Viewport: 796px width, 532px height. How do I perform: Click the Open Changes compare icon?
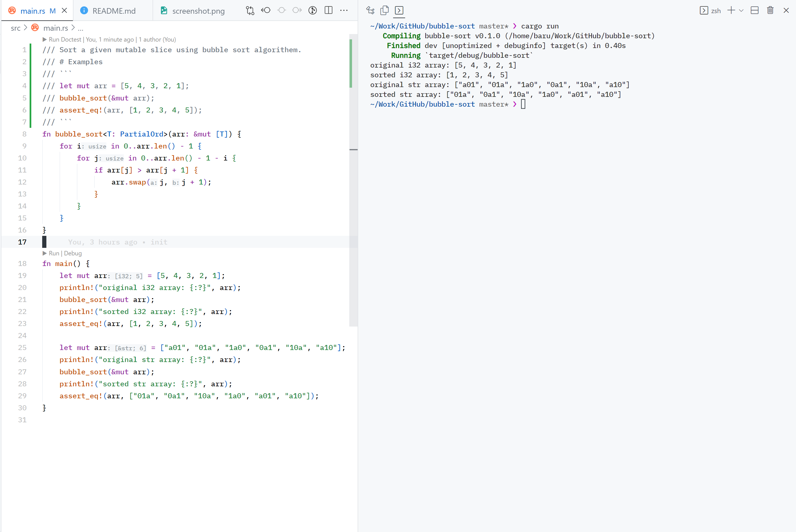pyautogui.click(x=250, y=11)
